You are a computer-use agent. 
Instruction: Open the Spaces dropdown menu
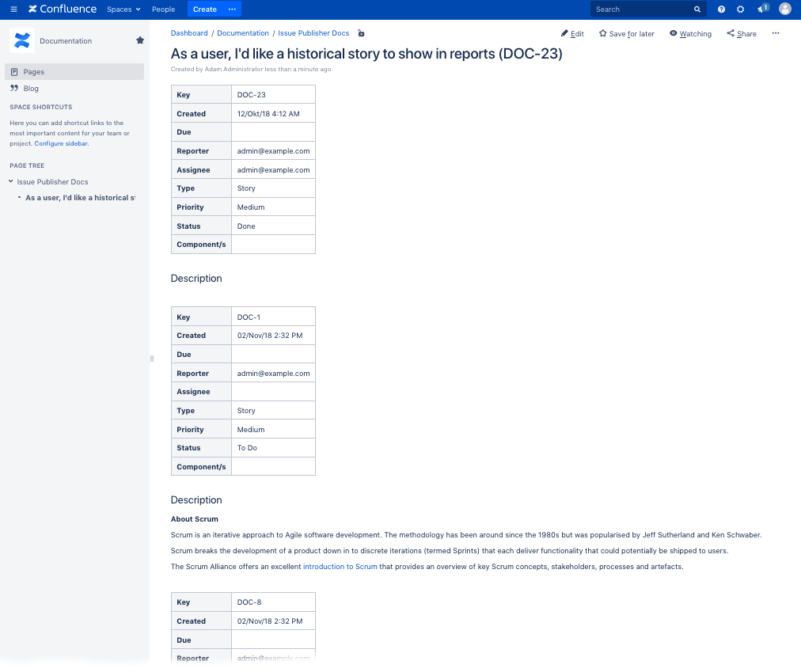pyautogui.click(x=123, y=9)
